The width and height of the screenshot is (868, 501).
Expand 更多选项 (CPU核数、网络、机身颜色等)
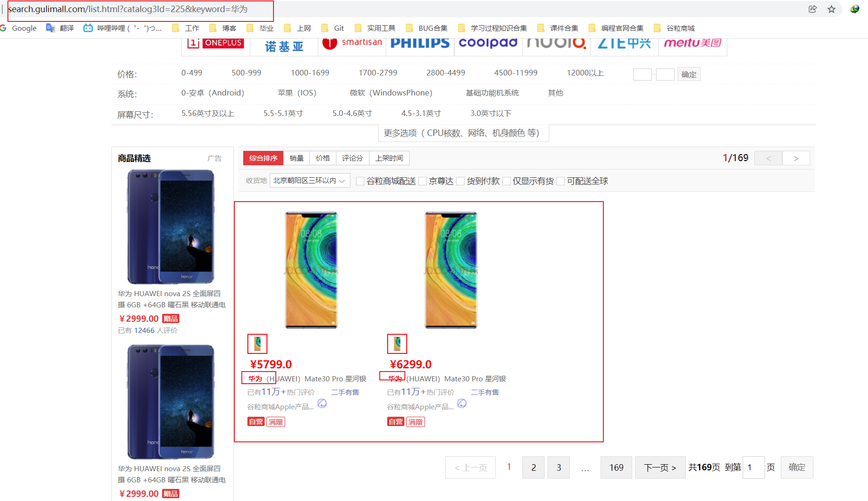(463, 133)
